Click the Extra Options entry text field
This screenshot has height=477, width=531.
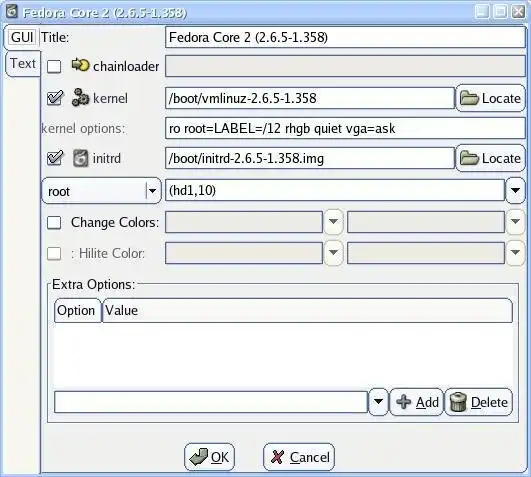pos(211,402)
